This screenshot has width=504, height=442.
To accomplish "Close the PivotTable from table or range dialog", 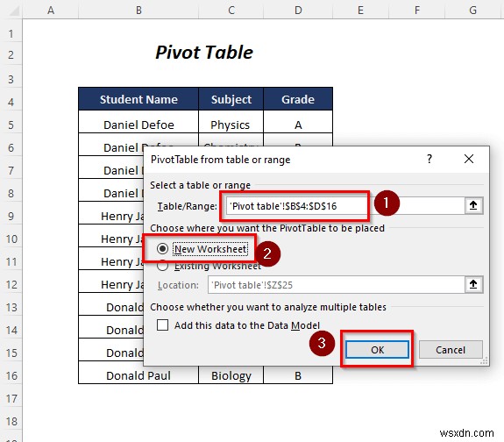I will pyautogui.click(x=469, y=159).
